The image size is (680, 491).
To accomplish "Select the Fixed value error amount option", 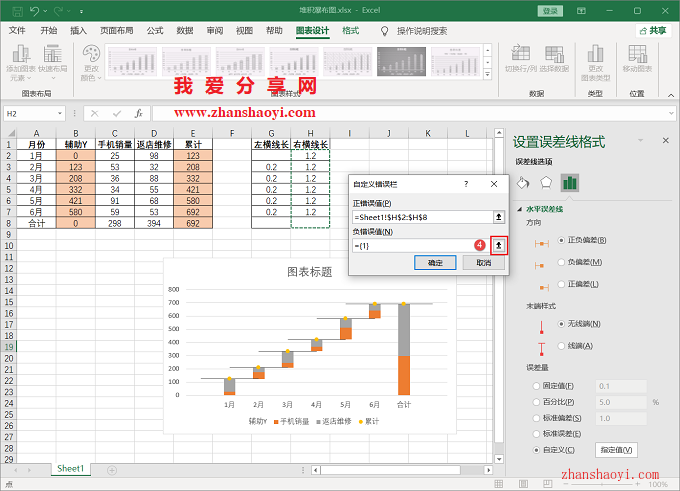I will point(536,386).
